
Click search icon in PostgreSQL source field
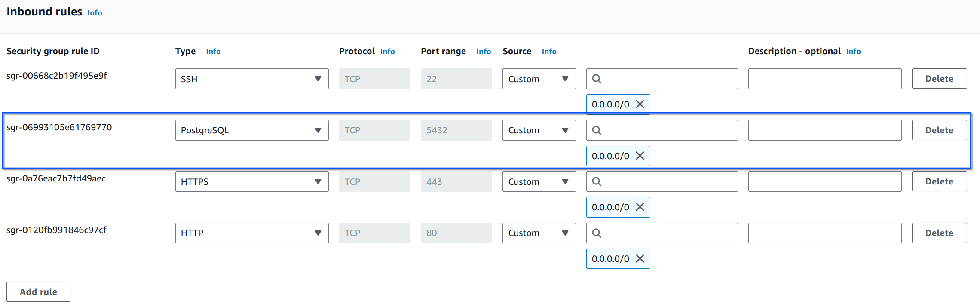[x=597, y=130]
